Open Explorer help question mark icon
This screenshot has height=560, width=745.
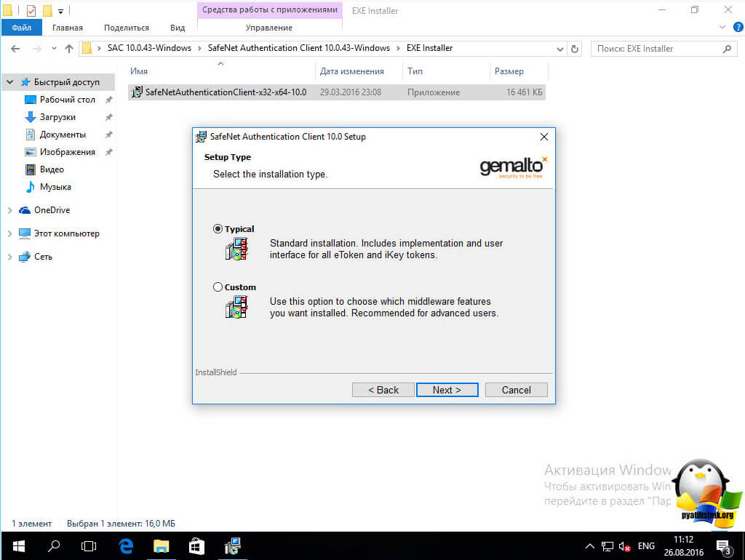pos(738,28)
